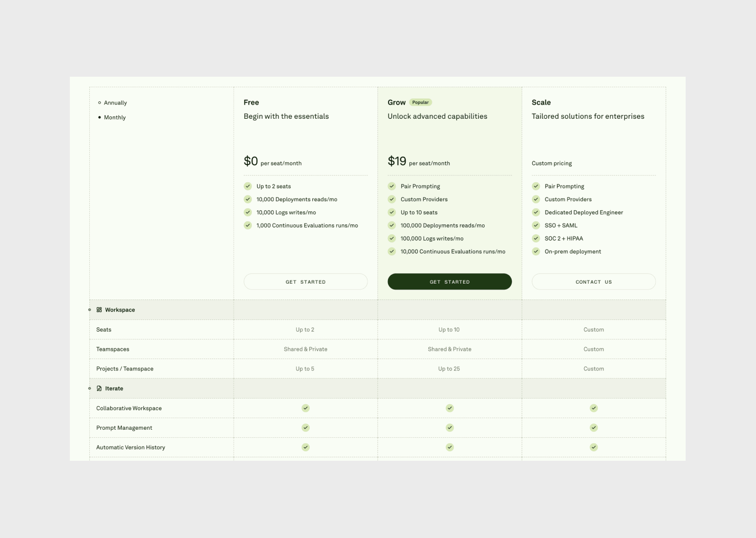Click Free column checkmark for Collaborative Workspace
Image resolution: width=756 pixels, height=538 pixels.
pos(306,408)
